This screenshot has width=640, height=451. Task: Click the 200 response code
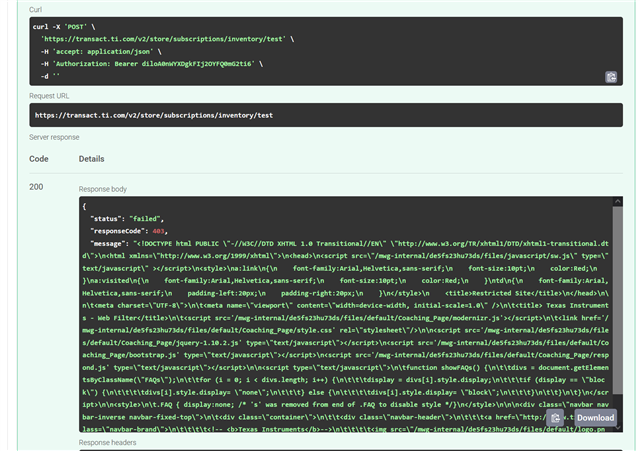[x=36, y=187]
